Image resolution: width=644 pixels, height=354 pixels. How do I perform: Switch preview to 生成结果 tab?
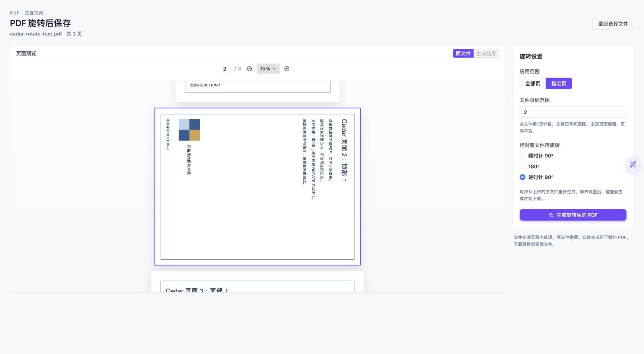point(486,53)
